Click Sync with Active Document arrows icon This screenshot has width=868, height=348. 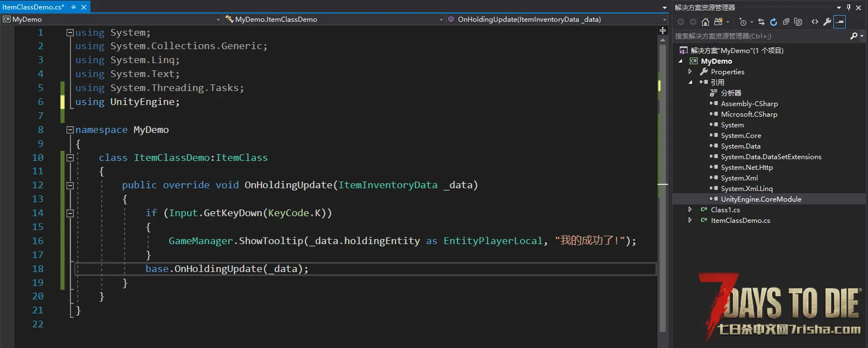click(762, 22)
